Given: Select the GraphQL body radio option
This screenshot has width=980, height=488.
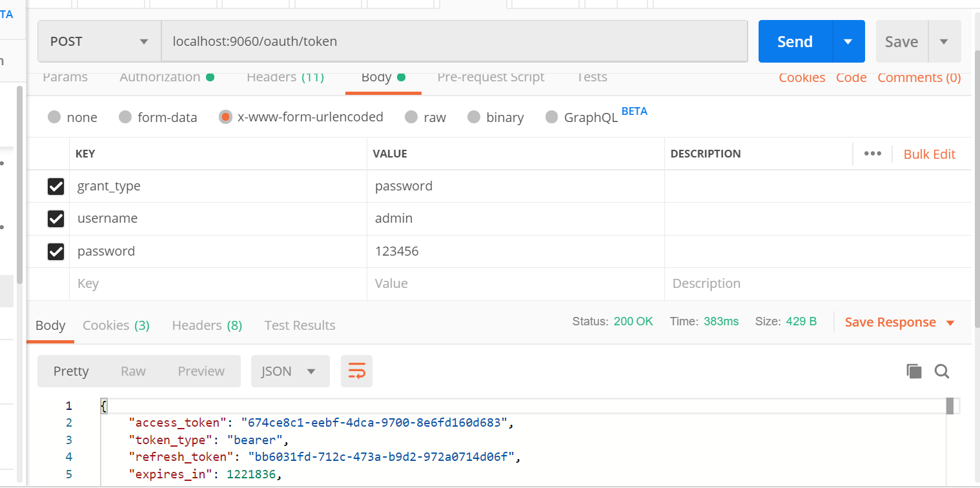Looking at the screenshot, I should (551, 117).
